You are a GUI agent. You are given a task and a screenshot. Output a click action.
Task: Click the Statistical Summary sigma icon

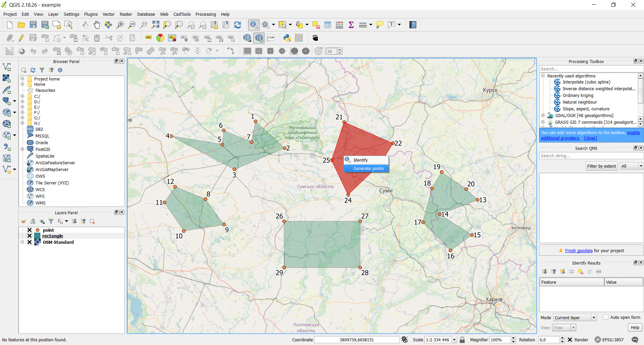(351, 25)
